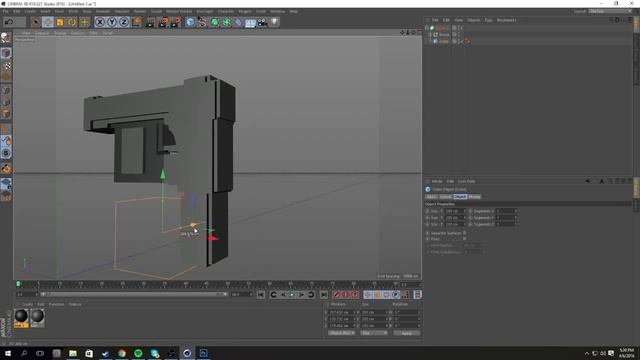Open the MoGraph menu
640x360 pixels.
pyautogui.click(x=204, y=11)
